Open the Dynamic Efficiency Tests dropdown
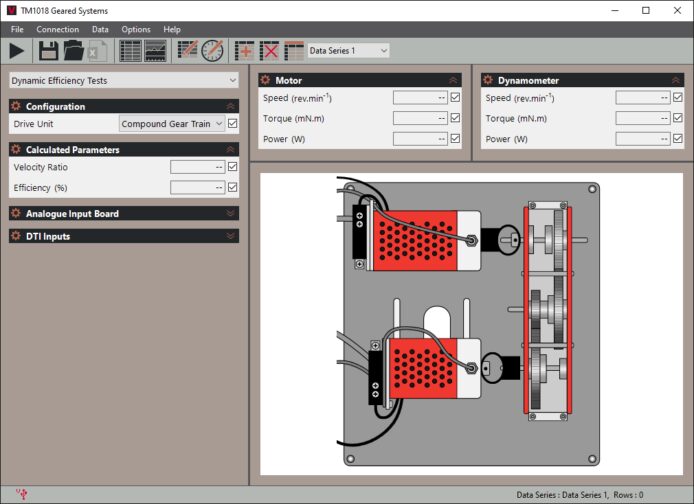This screenshot has height=504, width=694. (124, 81)
